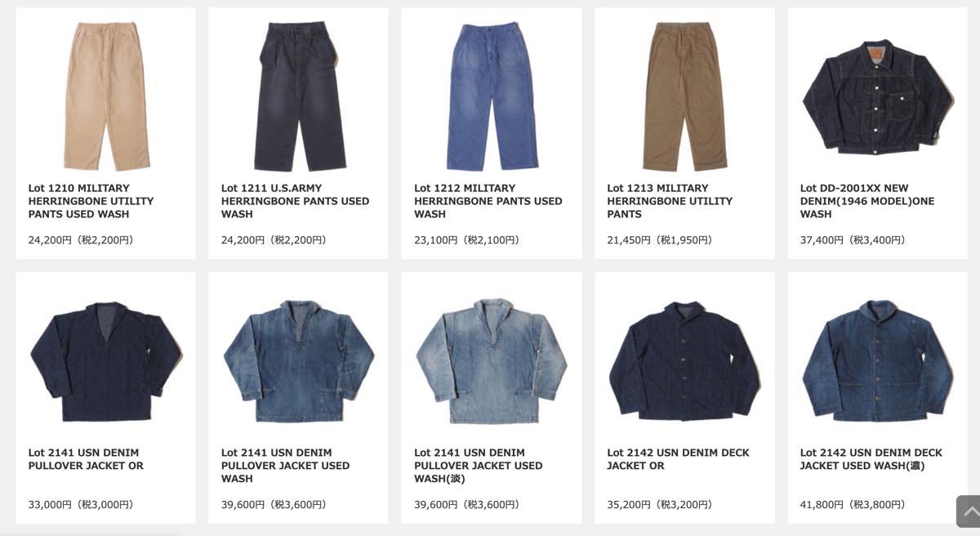Open the dark Lot 2141 pullover OR image

105,360
